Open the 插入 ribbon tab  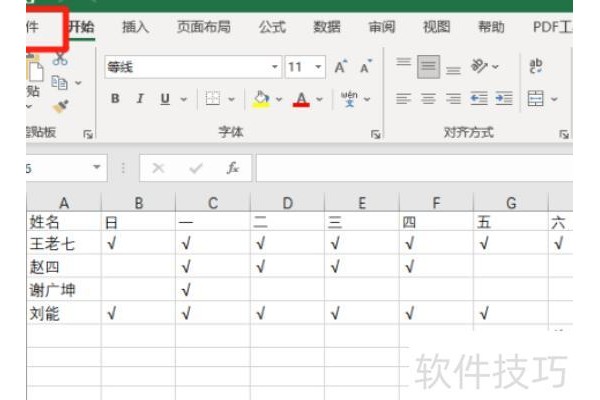tap(135, 27)
